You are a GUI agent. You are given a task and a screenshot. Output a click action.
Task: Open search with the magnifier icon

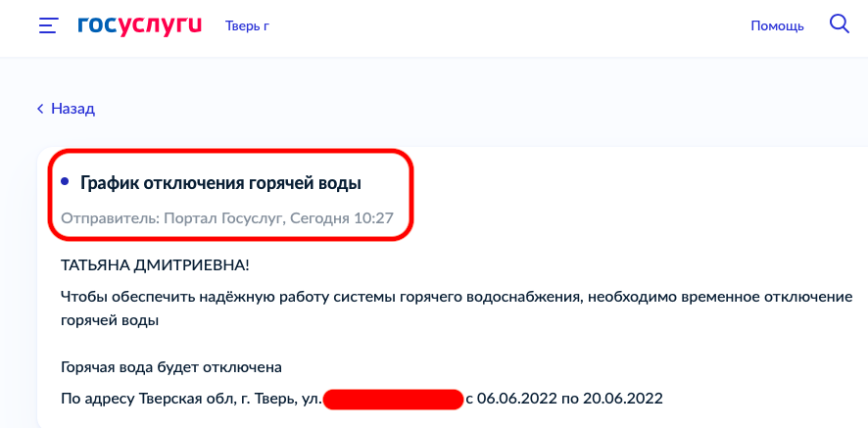pos(839,24)
